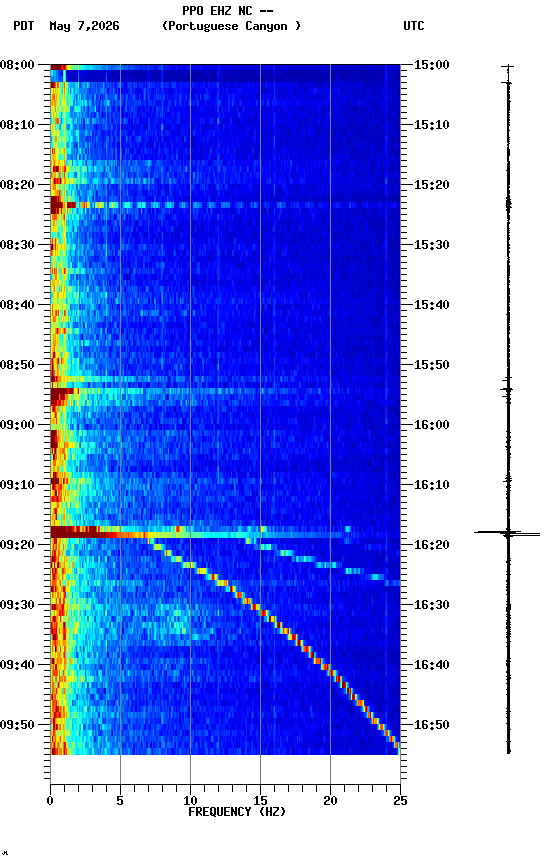Click the '16:00' UTC time label
This screenshot has width=552, height=864.
coord(432,425)
